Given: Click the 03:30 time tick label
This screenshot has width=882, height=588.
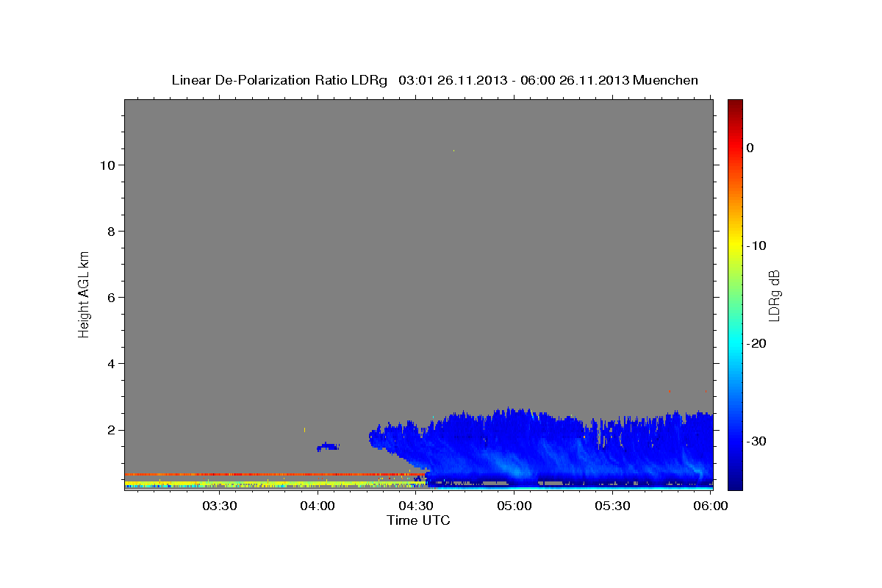Looking at the screenshot, I should coord(219,506).
